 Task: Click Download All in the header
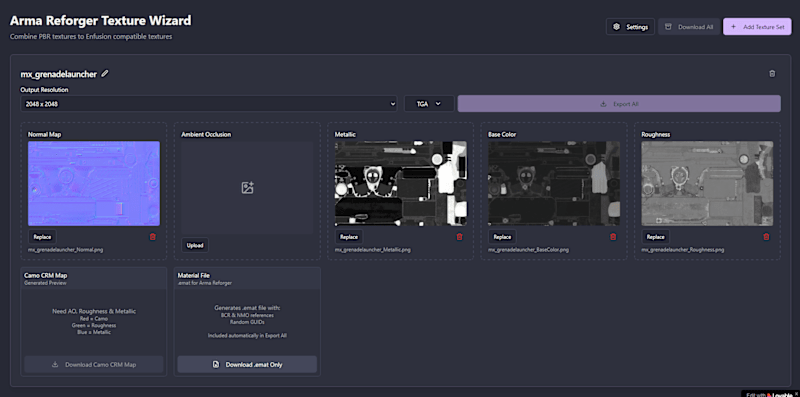(x=689, y=27)
